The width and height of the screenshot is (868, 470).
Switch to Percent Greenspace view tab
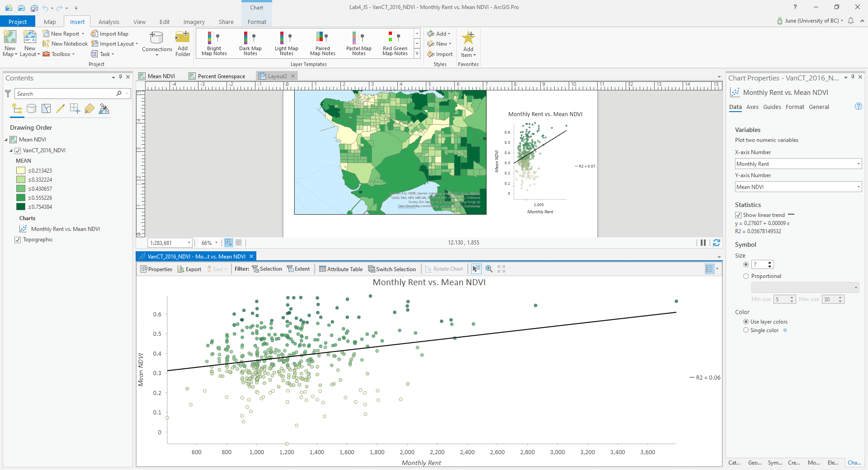coord(217,76)
